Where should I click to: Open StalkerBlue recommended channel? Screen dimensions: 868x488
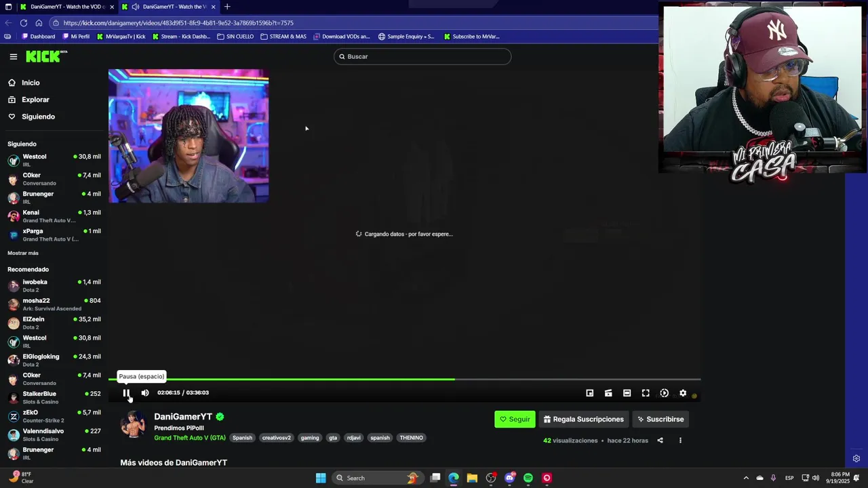(x=54, y=397)
